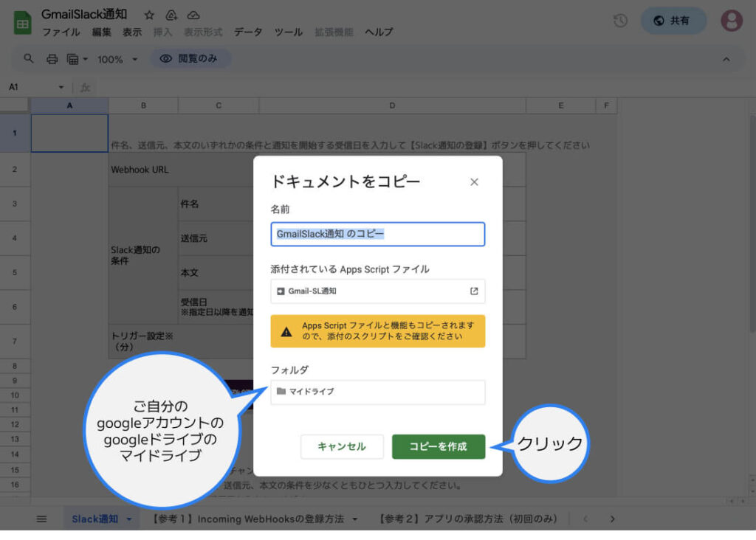Close the ドキュメントをコピー dialog

(474, 181)
